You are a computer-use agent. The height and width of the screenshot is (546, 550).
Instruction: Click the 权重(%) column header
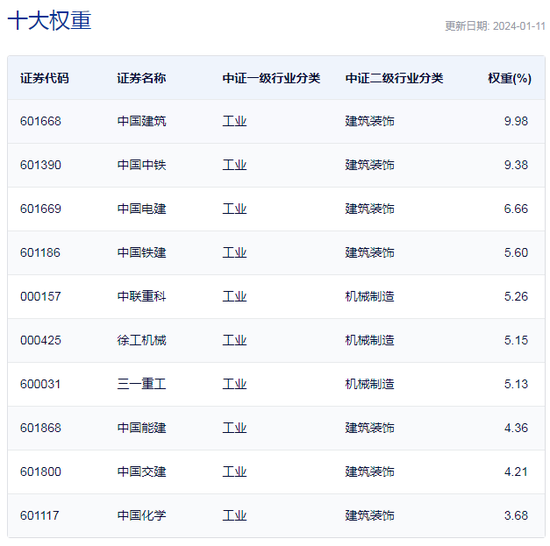(x=510, y=78)
